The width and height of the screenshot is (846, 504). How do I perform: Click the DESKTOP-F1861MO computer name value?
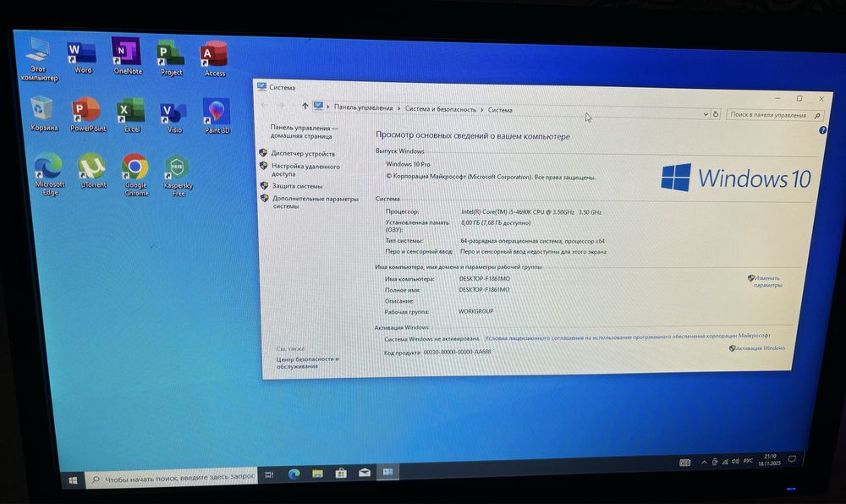[484, 279]
